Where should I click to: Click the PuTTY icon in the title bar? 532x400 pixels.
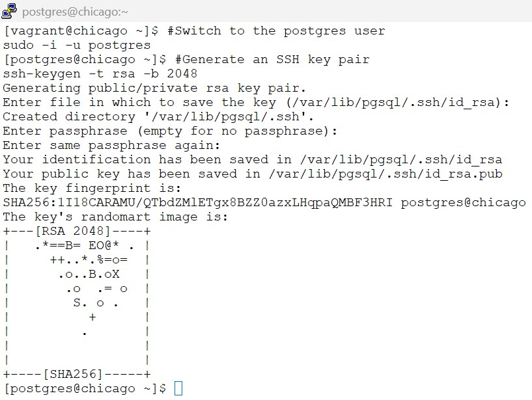[9, 11]
